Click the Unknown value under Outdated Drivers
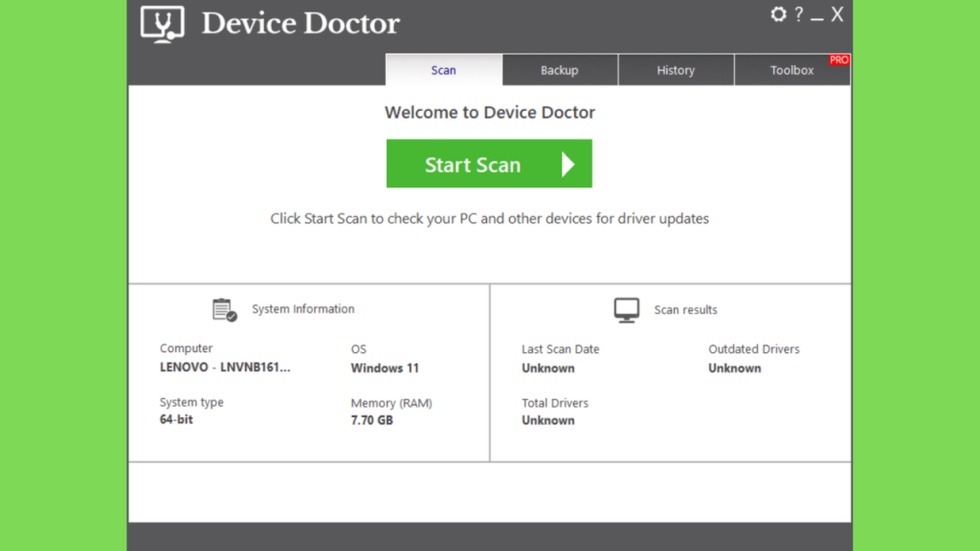 (x=734, y=368)
